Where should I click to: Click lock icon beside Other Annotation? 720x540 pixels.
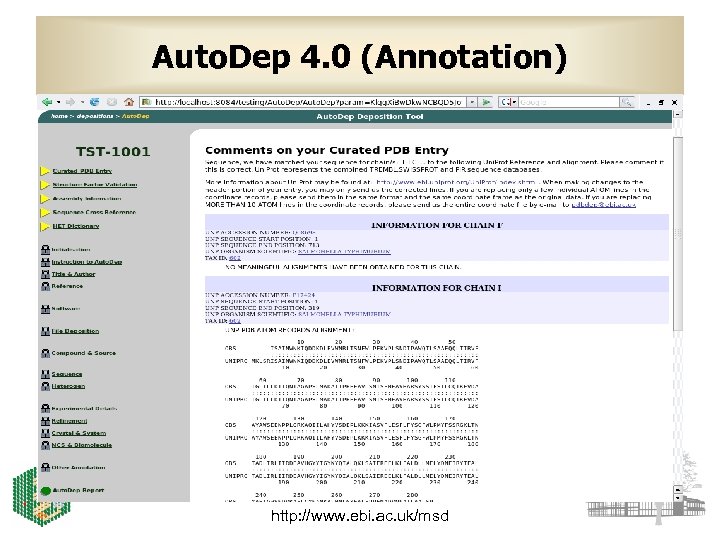(x=45, y=467)
